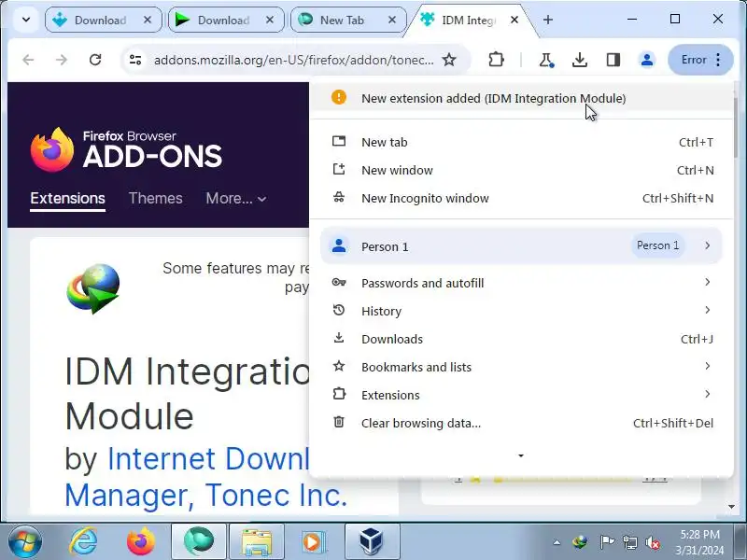Viewport: 747px width, 560px height.
Task: Select New tab menu item
Action: coord(521,142)
